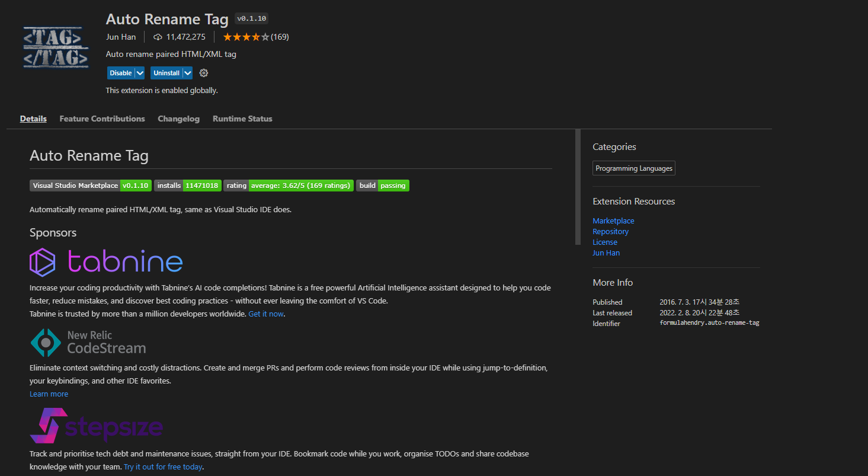
Task: Click the More Info heading
Action: (x=613, y=283)
